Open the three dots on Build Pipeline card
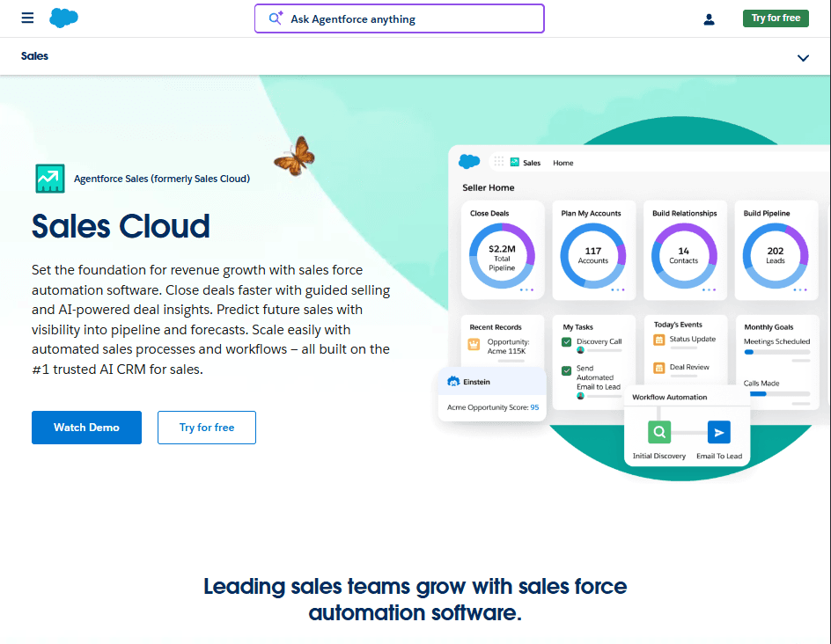The width and height of the screenshot is (831, 644). tap(800, 289)
